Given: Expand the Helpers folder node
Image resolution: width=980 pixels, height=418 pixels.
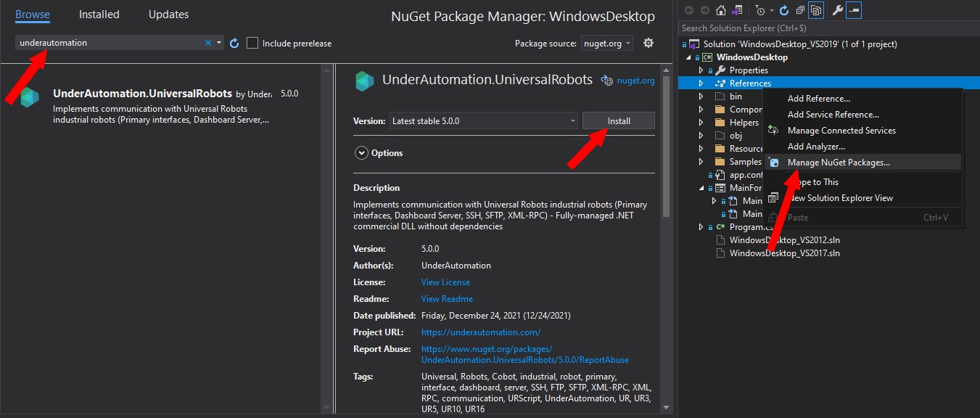Looking at the screenshot, I should coord(701,123).
